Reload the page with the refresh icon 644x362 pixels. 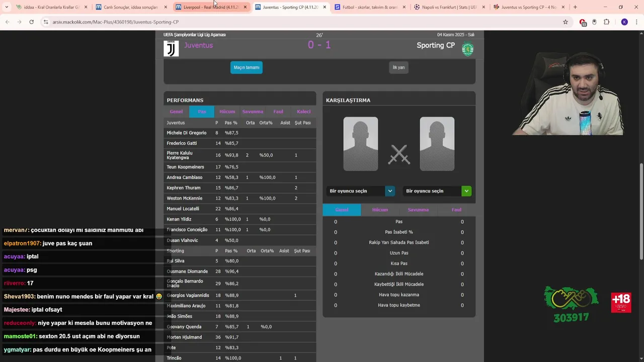click(x=31, y=22)
